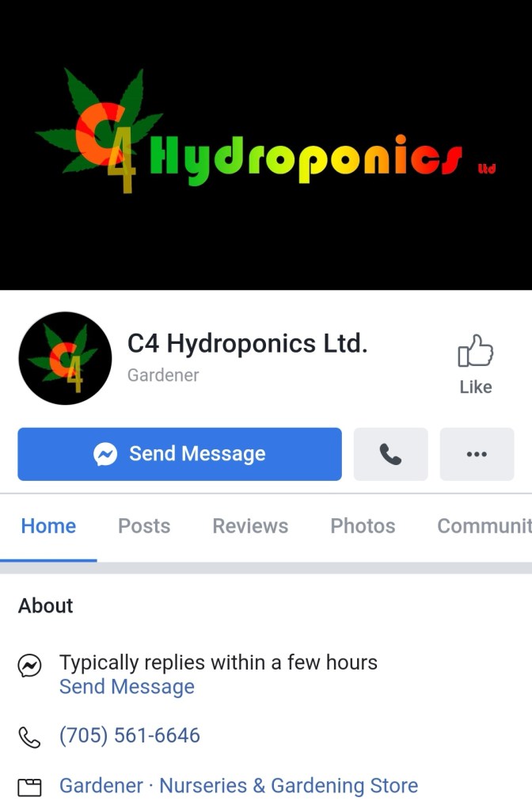The height and width of the screenshot is (809, 532).
Task: Click the C4 Hydroponics Ltd. page title
Action: tap(248, 344)
